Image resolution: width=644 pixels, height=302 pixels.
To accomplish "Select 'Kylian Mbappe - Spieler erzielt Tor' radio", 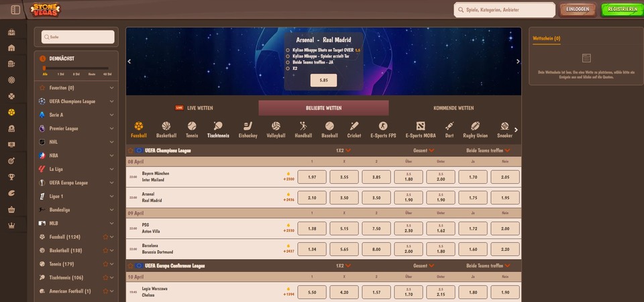I will 288,56.
